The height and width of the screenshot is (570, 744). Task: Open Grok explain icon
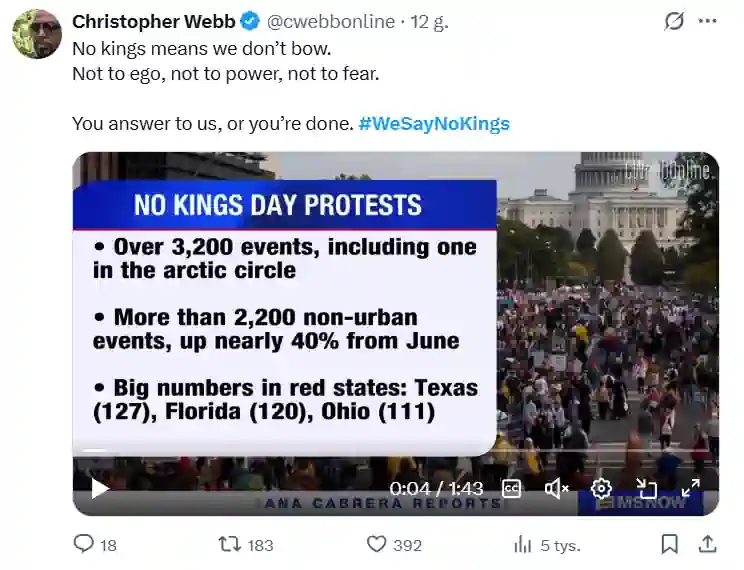pos(674,21)
